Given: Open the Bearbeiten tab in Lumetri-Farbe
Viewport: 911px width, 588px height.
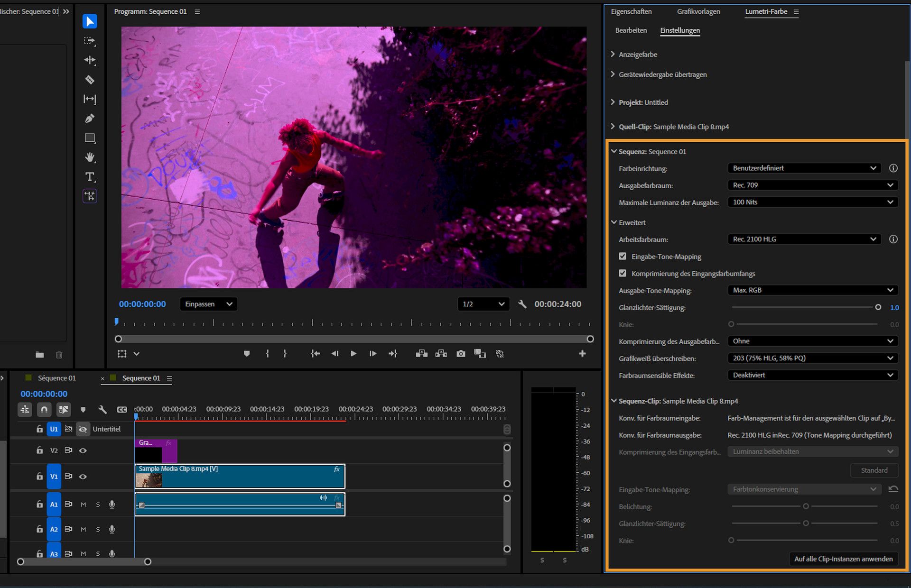Looking at the screenshot, I should coord(631,30).
